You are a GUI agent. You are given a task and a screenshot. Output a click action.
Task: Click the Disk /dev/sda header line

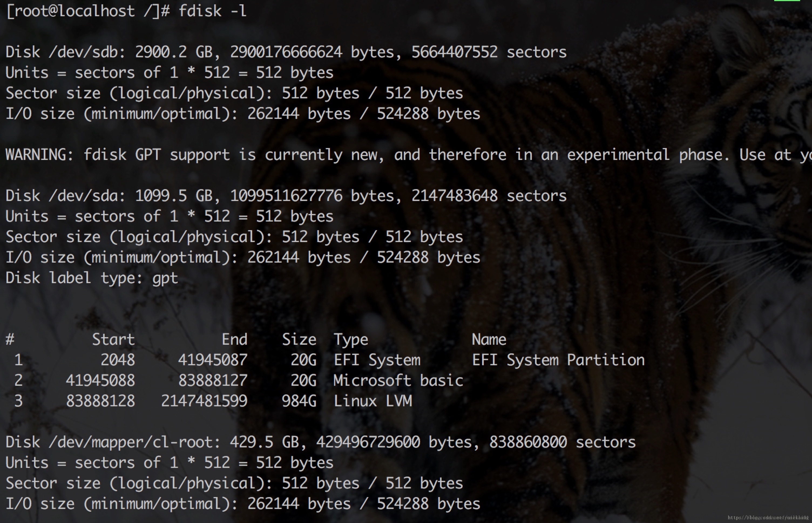coord(286,196)
